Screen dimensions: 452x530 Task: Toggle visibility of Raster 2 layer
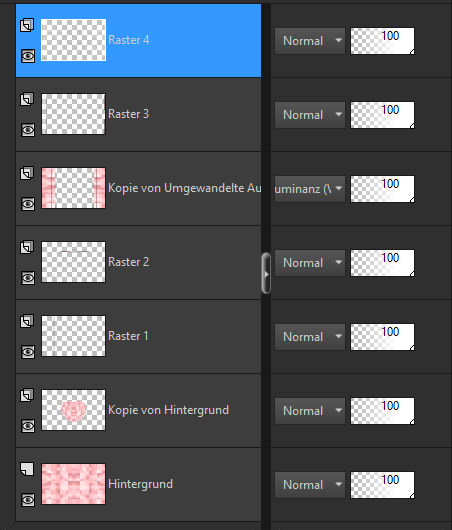[28, 278]
